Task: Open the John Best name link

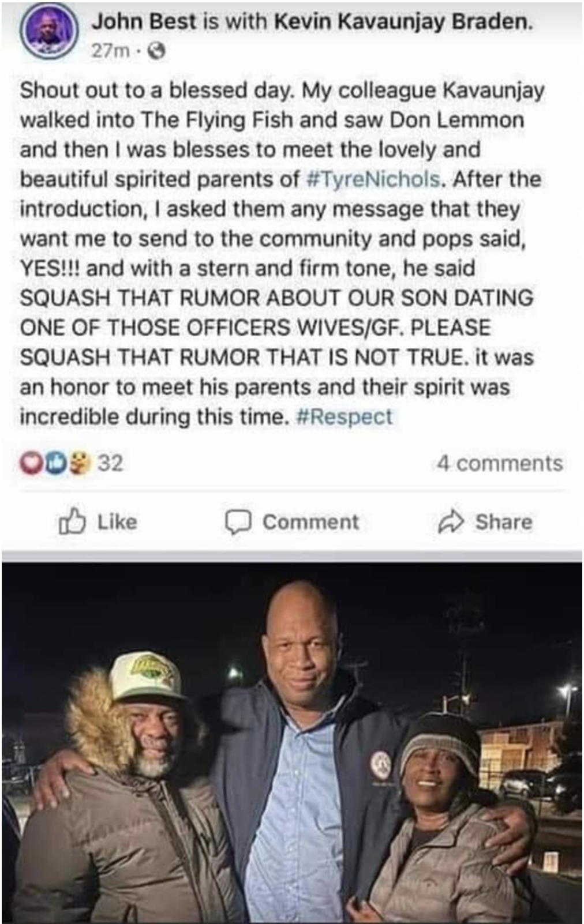Action: 144,22
